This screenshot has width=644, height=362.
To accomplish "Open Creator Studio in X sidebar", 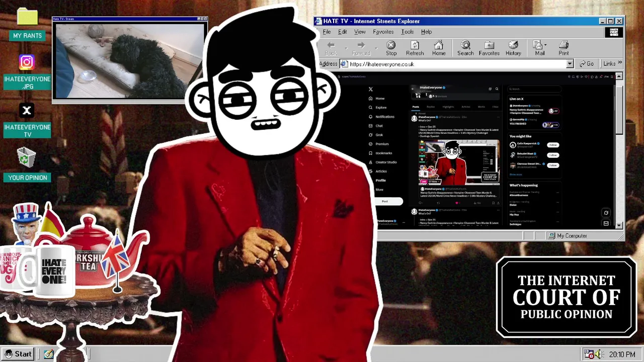I will point(382,162).
